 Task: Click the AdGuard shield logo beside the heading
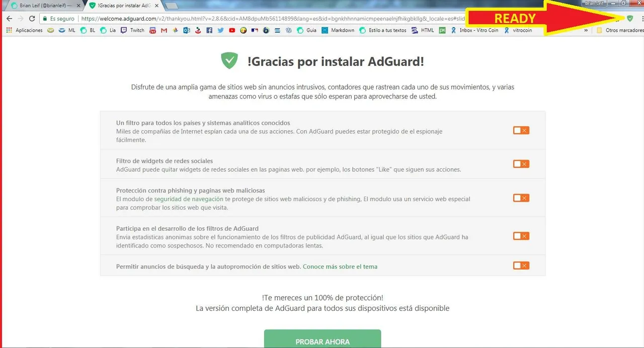click(x=229, y=61)
